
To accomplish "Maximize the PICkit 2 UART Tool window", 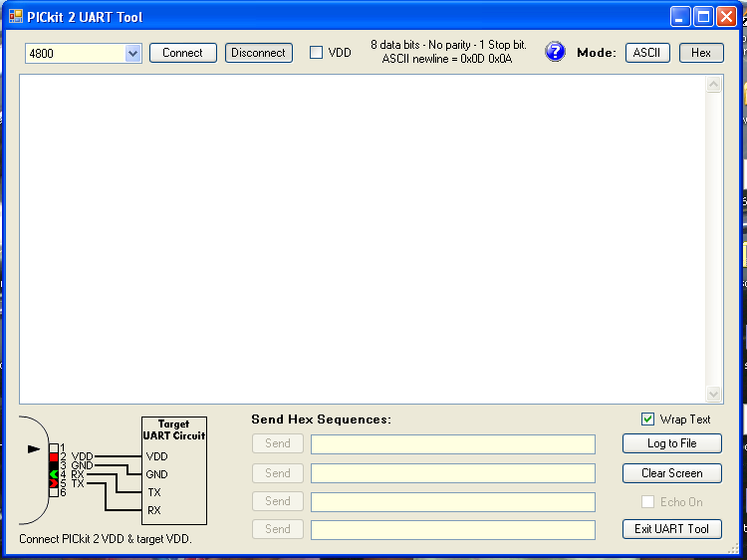I will [x=703, y=17].
